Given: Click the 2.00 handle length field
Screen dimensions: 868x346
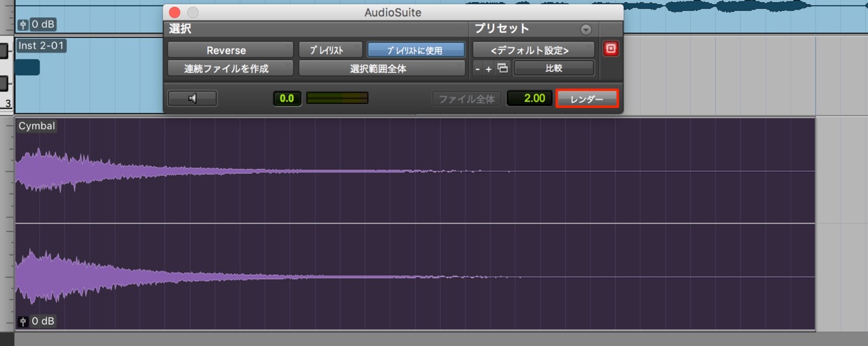Looking at the screenshot, I should (x=530, y=98).
